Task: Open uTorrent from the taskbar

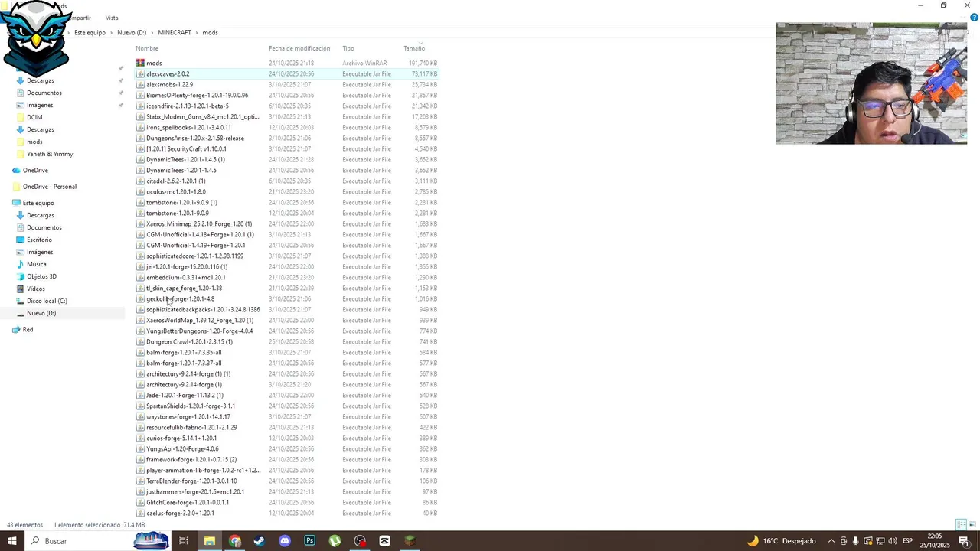Action: [x=335, y=541]
